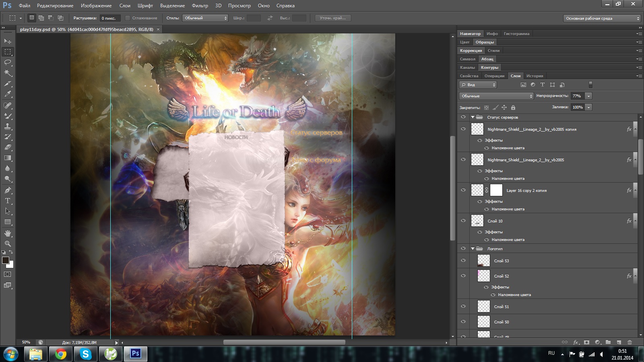Open Windows Start button
The height and width of the screenshot is (362, 644).
(10, 354)
